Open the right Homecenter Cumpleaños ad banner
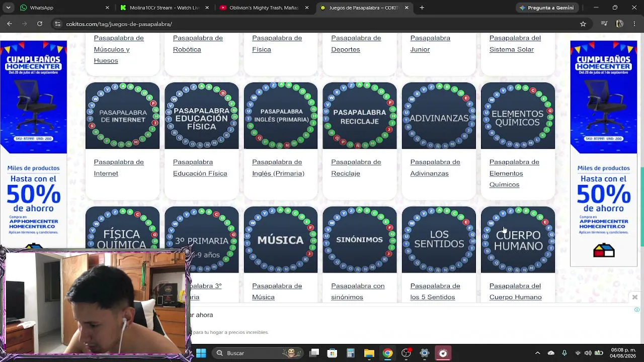The height and width of the screenshot is (362, 644). click(x=604, y=153)
